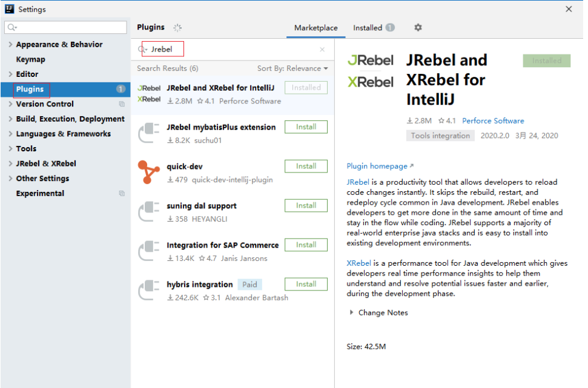588x388 pixels.
Task: Select Experimental in settings tree
Action: point(40,194)
